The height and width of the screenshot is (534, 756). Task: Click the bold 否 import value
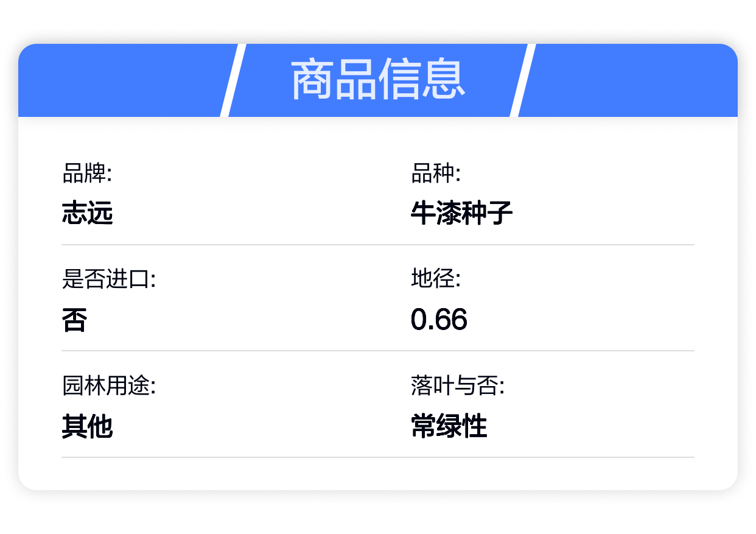[75, 320]
